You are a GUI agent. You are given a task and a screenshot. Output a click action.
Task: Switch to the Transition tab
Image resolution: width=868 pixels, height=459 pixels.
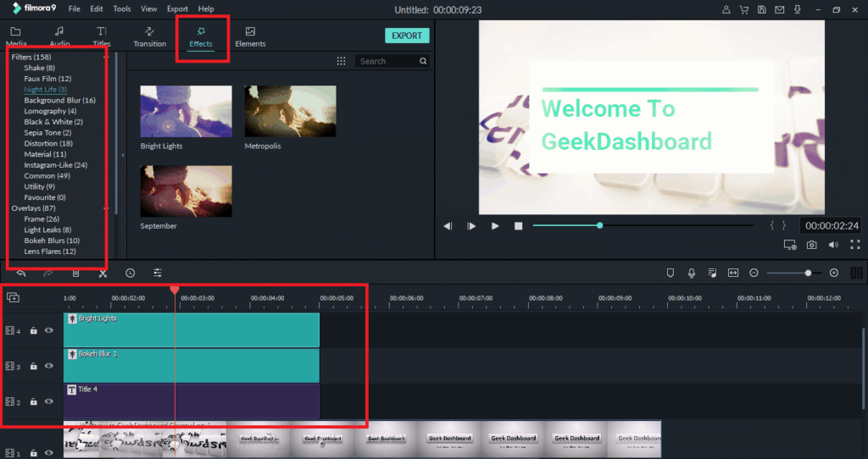[149, 36]
